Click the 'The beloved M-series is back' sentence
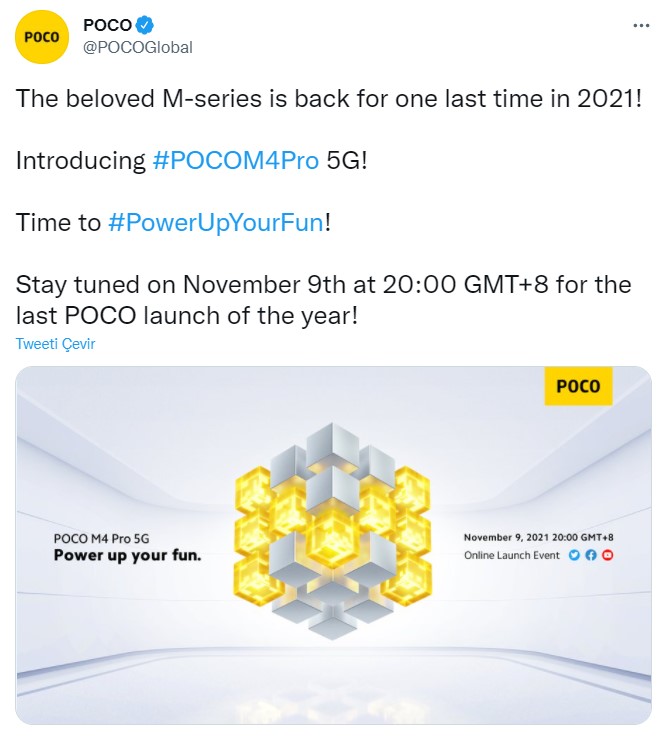The width and height of the screenshot is (668, 737). pos(329,99)
